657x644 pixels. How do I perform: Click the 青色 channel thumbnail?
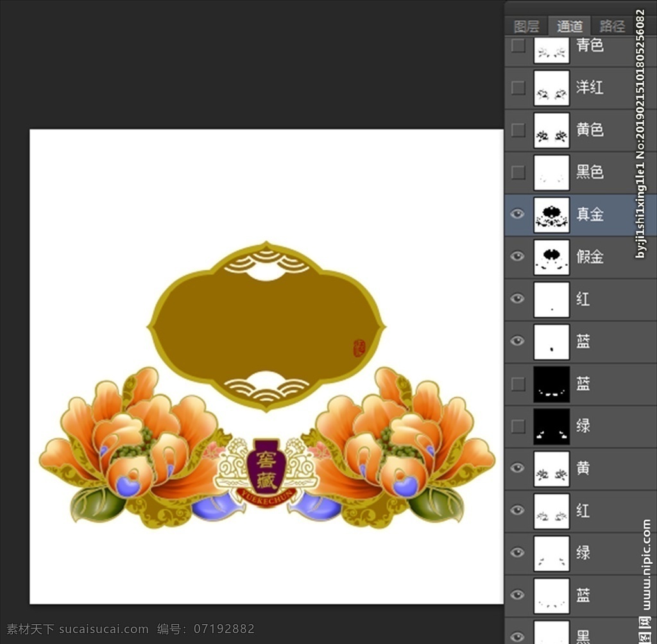point(551,50)
